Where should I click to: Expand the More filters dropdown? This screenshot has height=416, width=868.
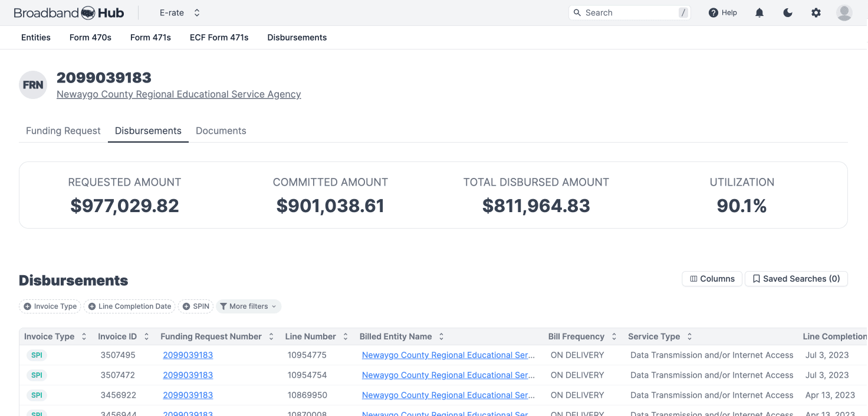click(248, 306)
